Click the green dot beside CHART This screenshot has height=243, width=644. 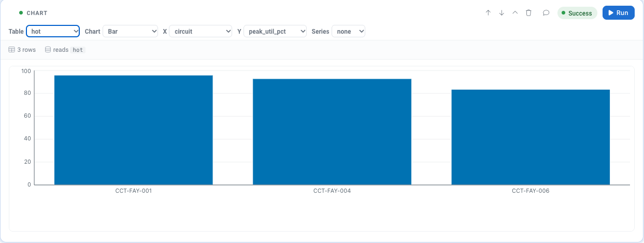(21, 13)
